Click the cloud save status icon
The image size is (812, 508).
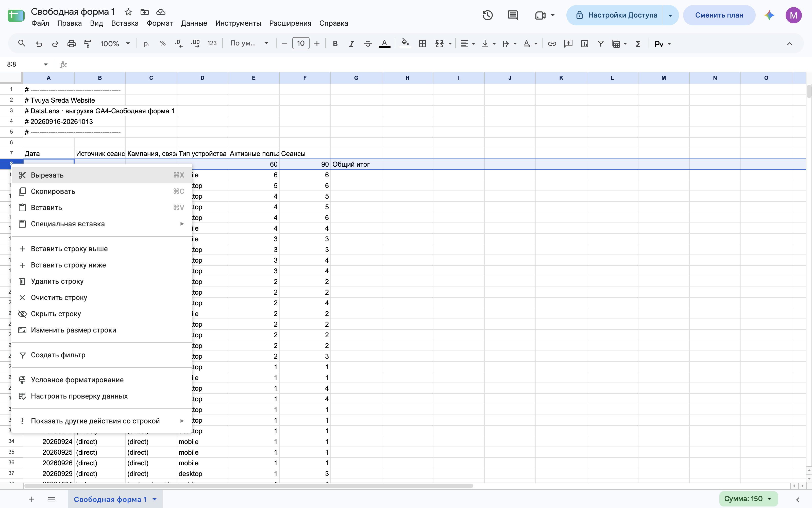[161, 12]
